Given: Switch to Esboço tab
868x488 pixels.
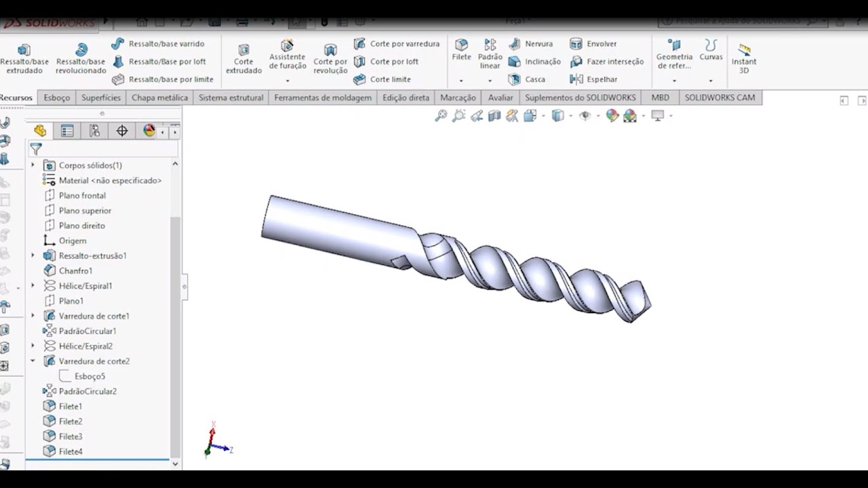Looking at the screenshot, I should [x=57, y=98].
